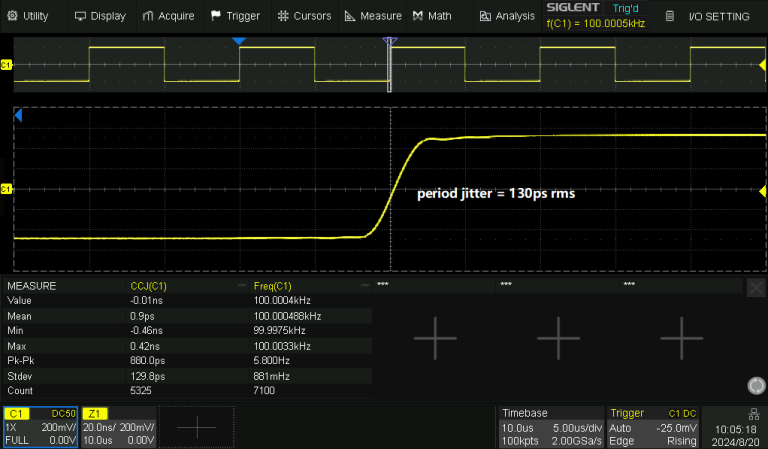Add a new channel with plus box
Image resolution: width=768 pixels, height=449 pixels.
(197, 427)
